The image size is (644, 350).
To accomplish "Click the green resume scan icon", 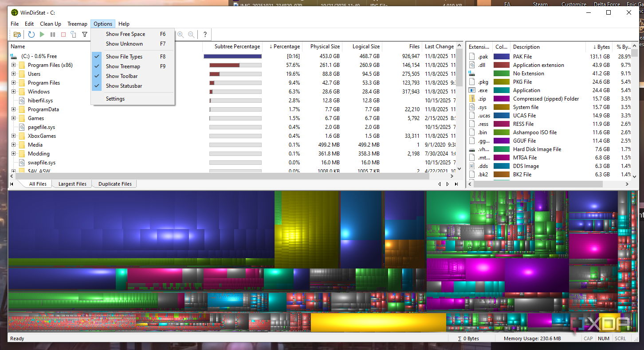I will point(42,35).
